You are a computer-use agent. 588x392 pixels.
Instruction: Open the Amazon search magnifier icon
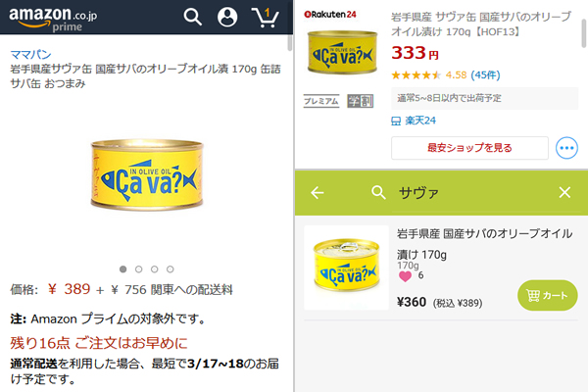[193, 17]
